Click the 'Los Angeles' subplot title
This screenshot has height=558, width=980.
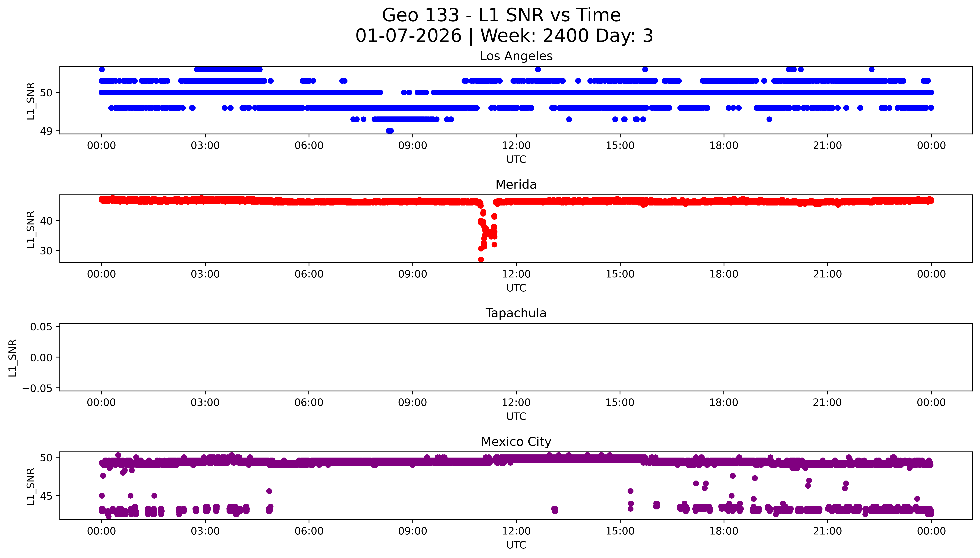click(x=516, y=56)
